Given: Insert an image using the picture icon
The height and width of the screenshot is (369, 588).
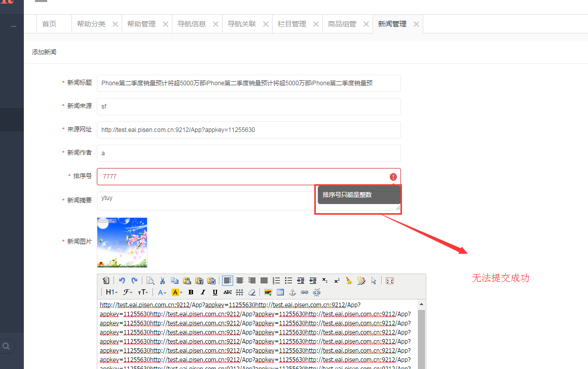Looking at the screenshot, I should (268, 292).
